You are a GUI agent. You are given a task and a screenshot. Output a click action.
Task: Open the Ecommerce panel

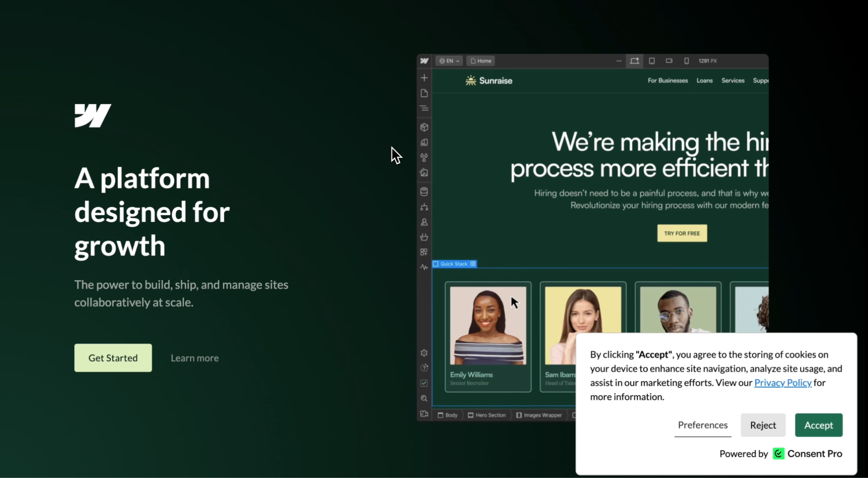[425, 237]
